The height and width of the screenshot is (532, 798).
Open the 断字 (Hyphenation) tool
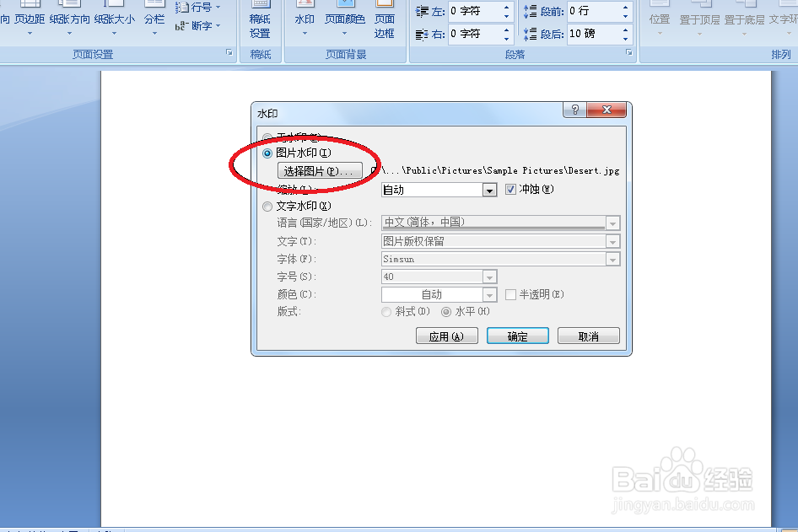(196, 25)
